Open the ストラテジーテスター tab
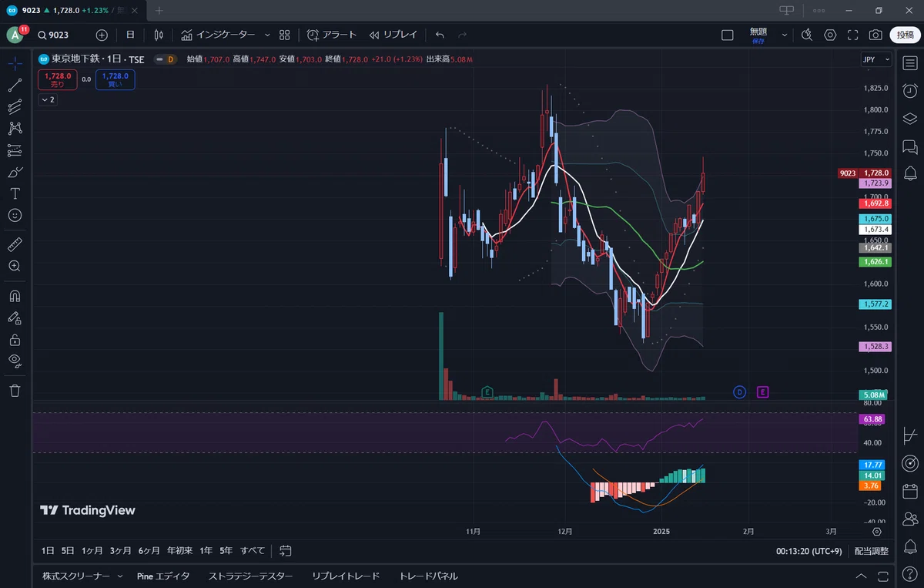The width and height of the screenshot is (924, 588). (x=251, y=576)
